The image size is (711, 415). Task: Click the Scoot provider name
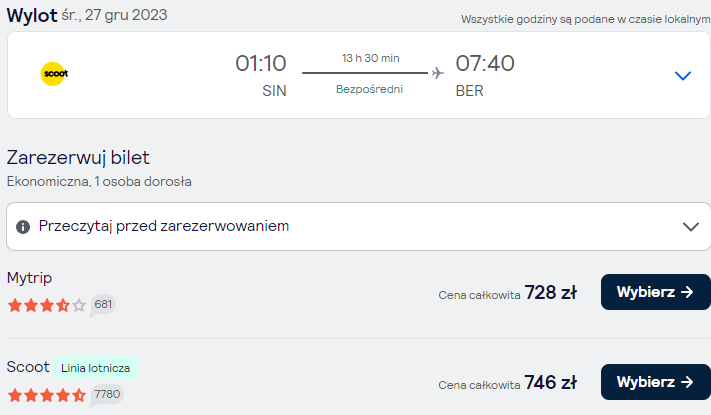[x=28, y=366]
